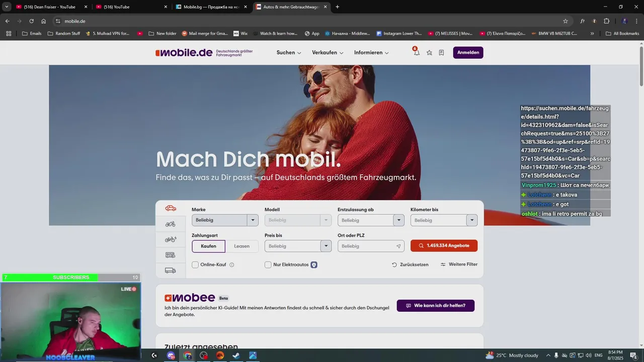The image size is (644, 362).
Task: Click Wie kann ich dir helfen? button
Action: 435,306
